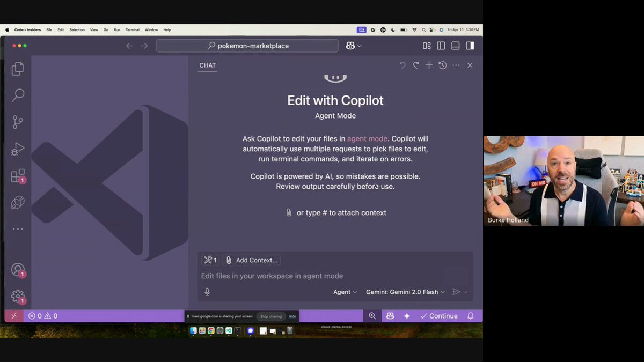Start a new chat with plus icon
Viewport: 644px width, 362px height.
pos(429,65)
